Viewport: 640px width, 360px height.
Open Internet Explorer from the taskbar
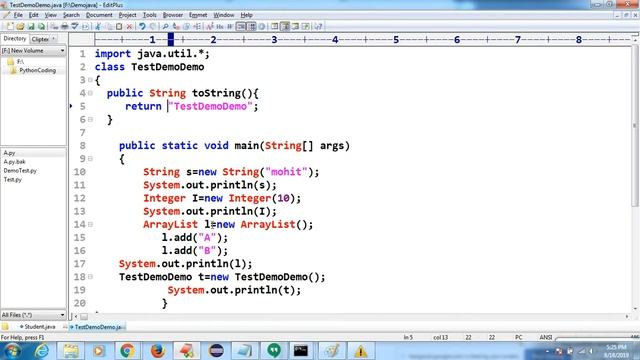[x=42, y=351]
